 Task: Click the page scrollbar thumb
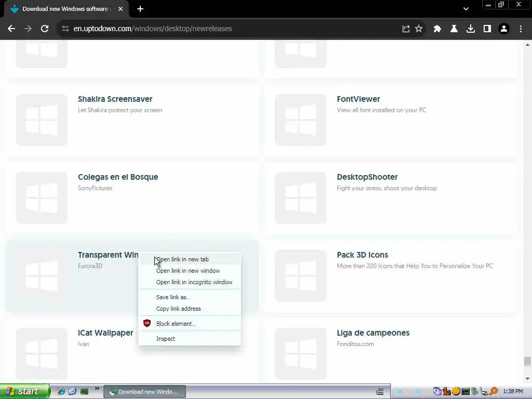pos(527,362)
